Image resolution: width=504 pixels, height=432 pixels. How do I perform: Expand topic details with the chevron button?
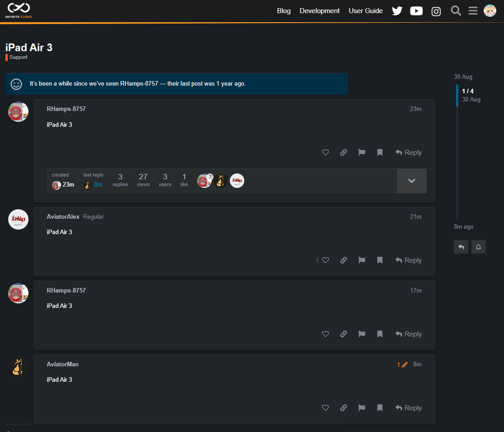coord(411,181)
